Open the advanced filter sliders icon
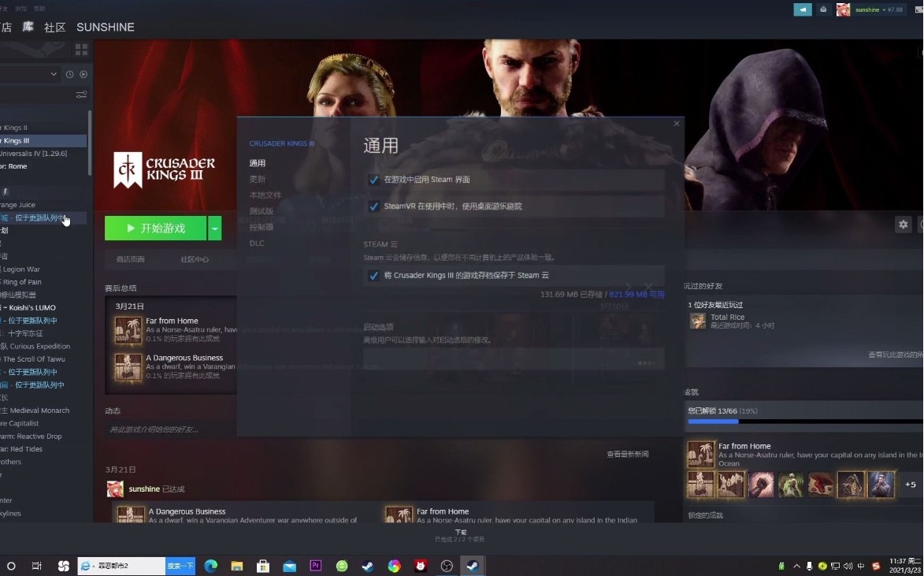This screenshot has height=576, width=924. 81,95
